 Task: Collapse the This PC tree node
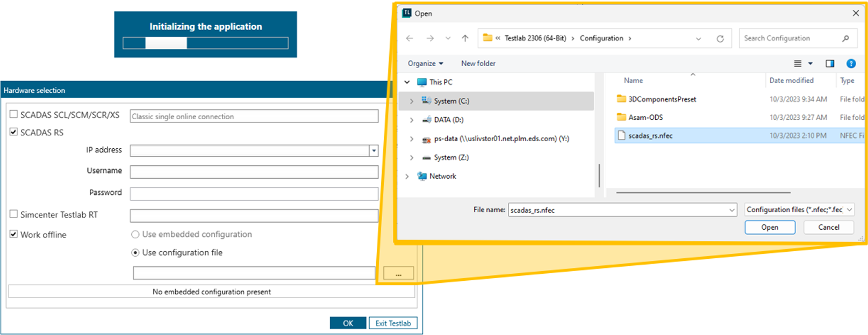point(407,82)
